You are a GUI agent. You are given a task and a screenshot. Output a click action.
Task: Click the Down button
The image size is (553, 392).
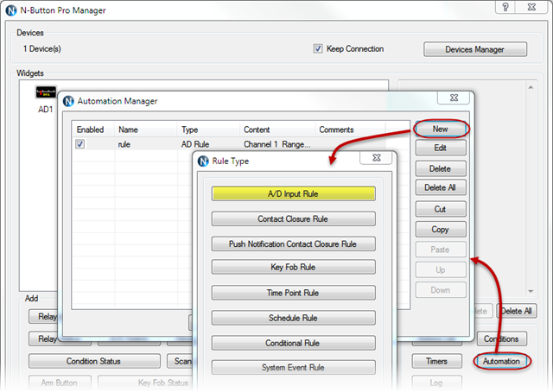[x=440, y=290]
